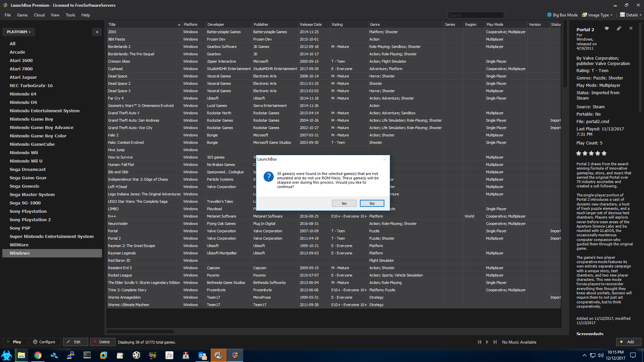Open the Outlook icon in the taskbar

pyautogui.click(x=202, y=355)
